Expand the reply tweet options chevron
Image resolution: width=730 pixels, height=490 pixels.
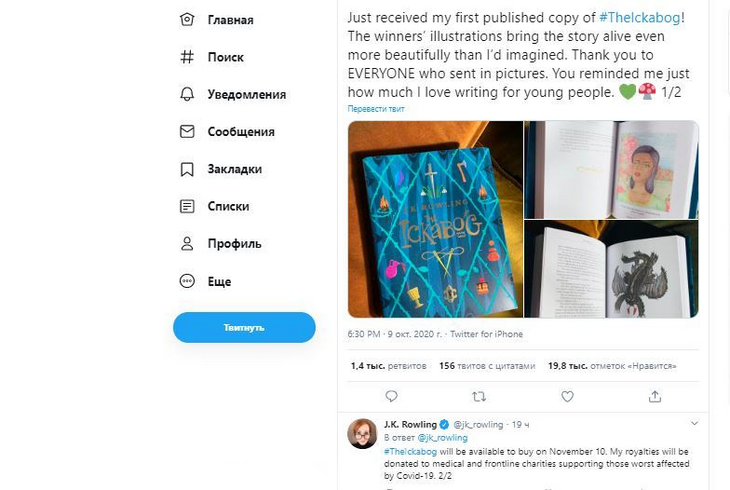coord(694,424)
